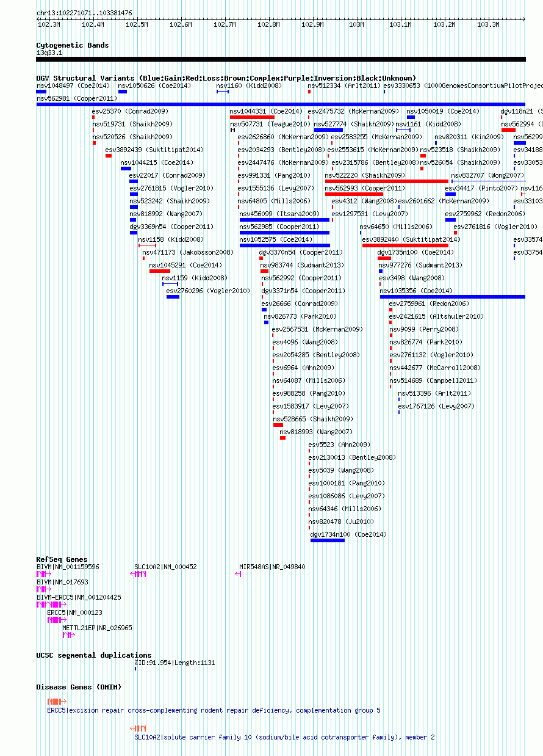Select variant nsv456099 (Itsara2009)
Image resolution: width=543 pixels, height=756 pixels.
(284, 220)
